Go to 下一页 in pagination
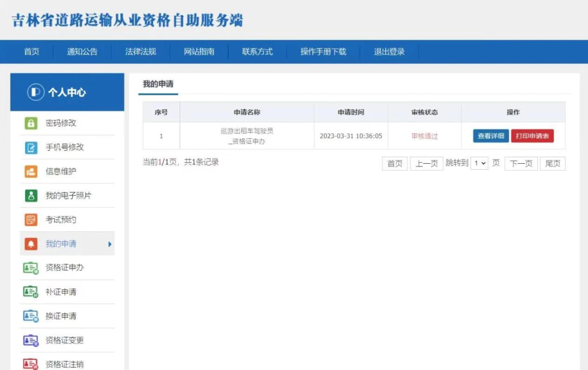588x370 pixels. (x=521, y=163)
